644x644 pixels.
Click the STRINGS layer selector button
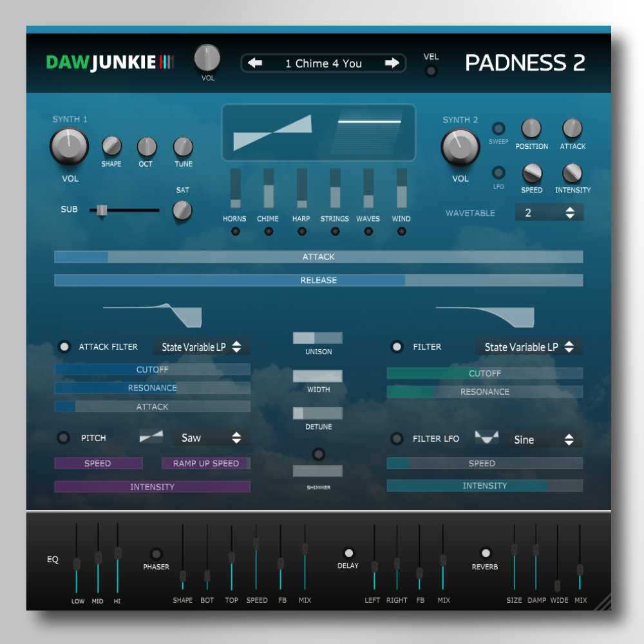335,231
